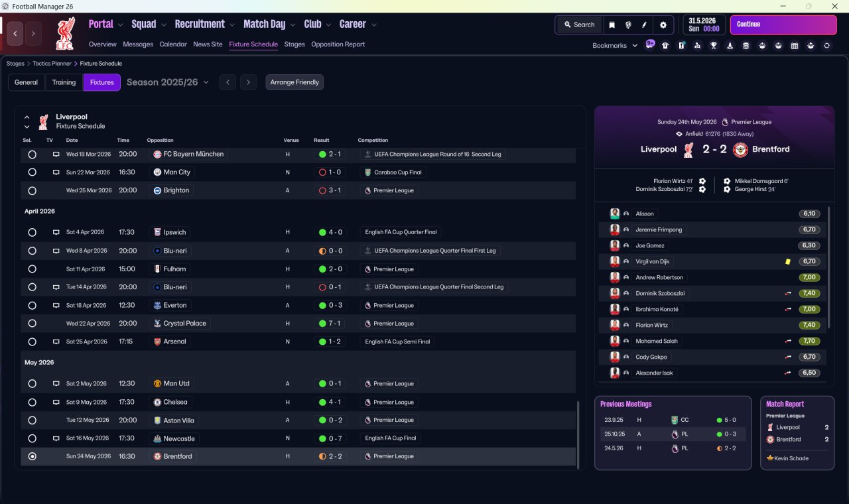Click the pencil edit icon in the top toolbar

(644, 25)
